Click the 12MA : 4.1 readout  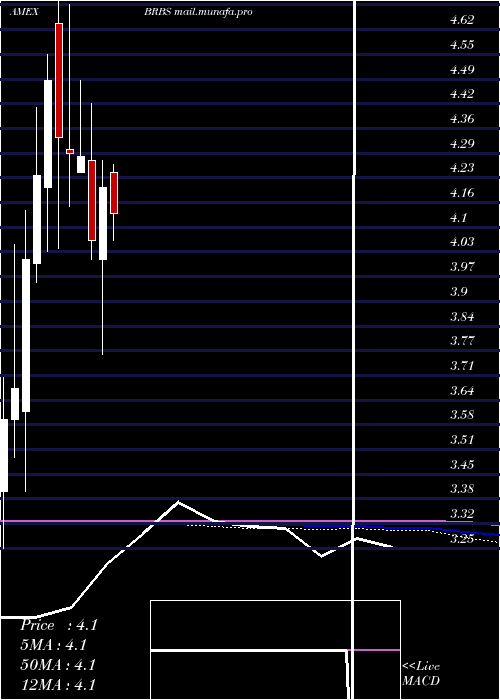(58, 684)
